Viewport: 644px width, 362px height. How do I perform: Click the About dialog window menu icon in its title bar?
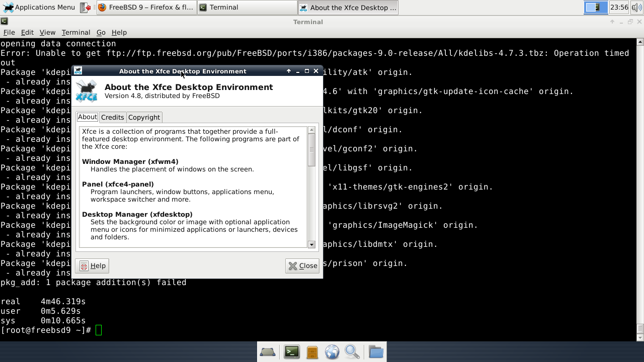coord(78,71)
